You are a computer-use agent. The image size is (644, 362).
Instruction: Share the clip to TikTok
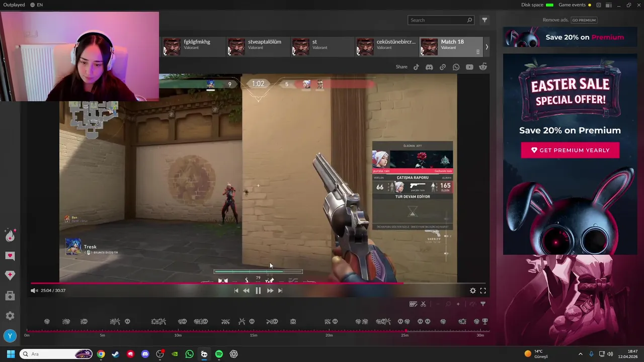pyautogui.click(x=416, y=67)
